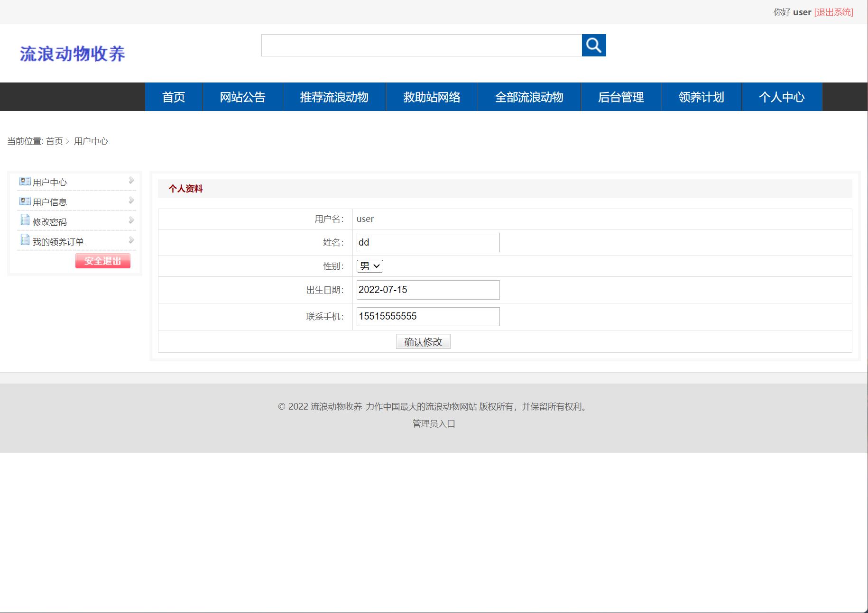Expand the arrow next to 用户中心

tap(131, 180)
